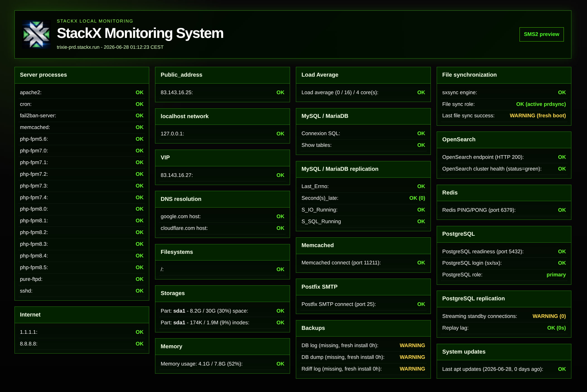Select the 127.0.0.1 row

click(x=223, y=134)
